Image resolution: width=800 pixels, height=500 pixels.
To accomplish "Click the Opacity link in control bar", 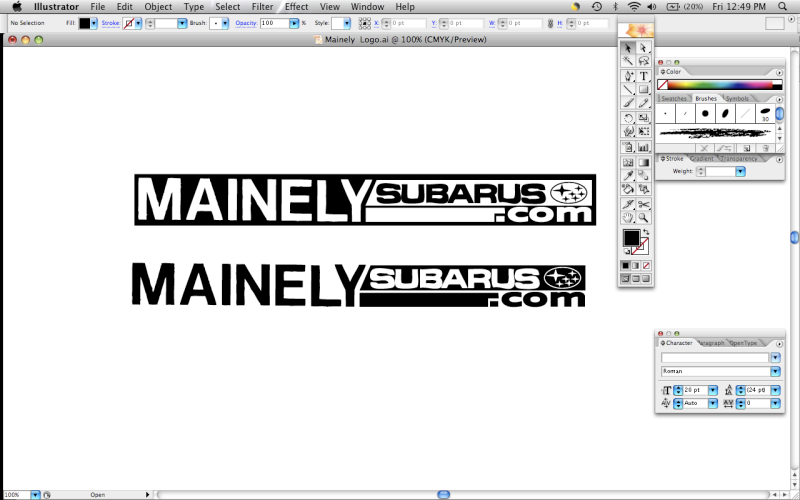I will pos(246,23).
